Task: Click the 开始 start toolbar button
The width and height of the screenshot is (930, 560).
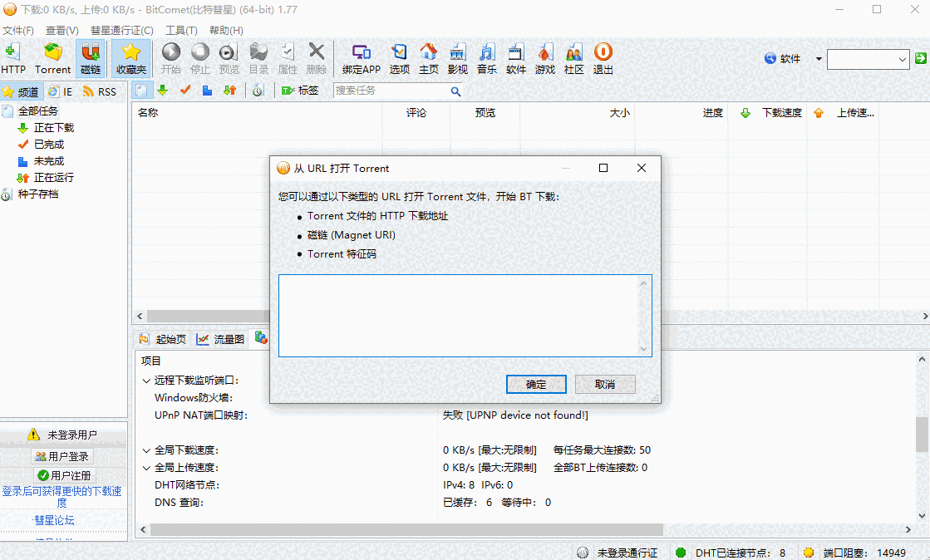Action: click(171, 58)
